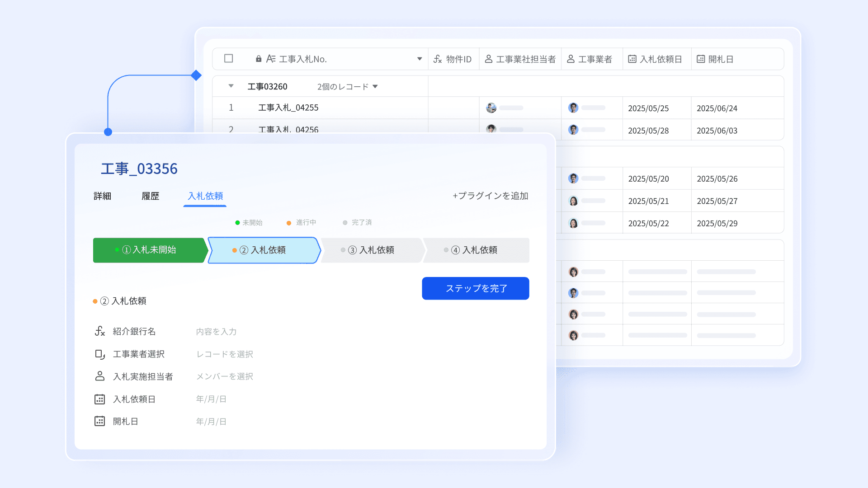Collapse the 工事03260 group triangle
868x488 pixels.
click(x=231, y=86)
